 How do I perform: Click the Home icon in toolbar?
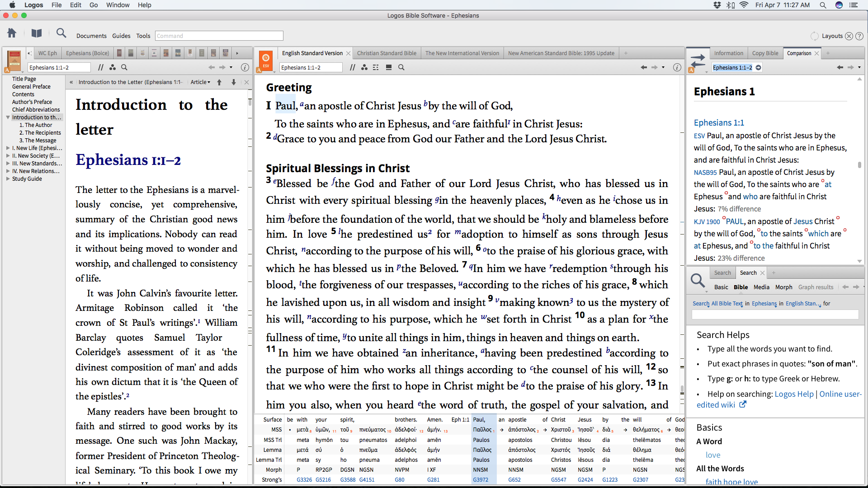12,33
